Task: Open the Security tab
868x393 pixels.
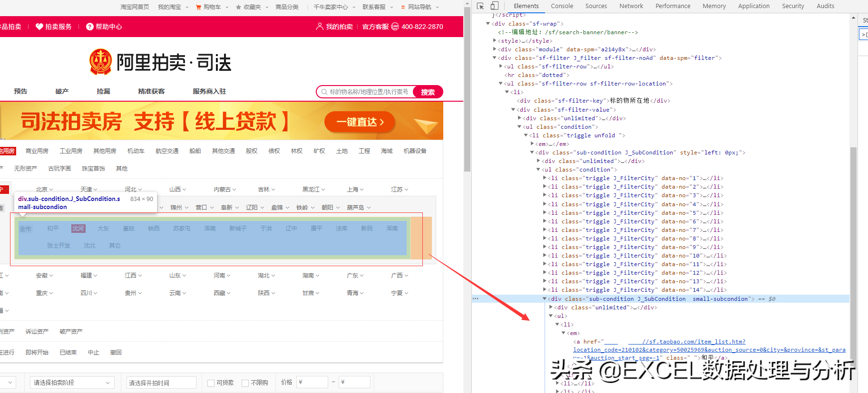Action: point(793,6)
